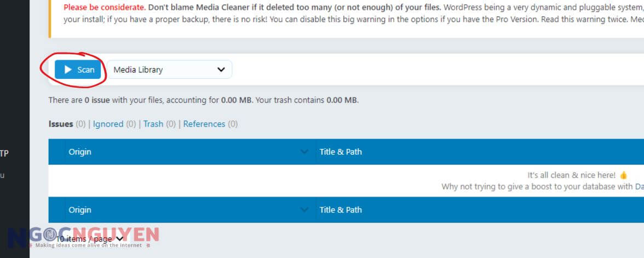Click the bottom Origin column footer
The image size is (644, 258).
point(80,210)
